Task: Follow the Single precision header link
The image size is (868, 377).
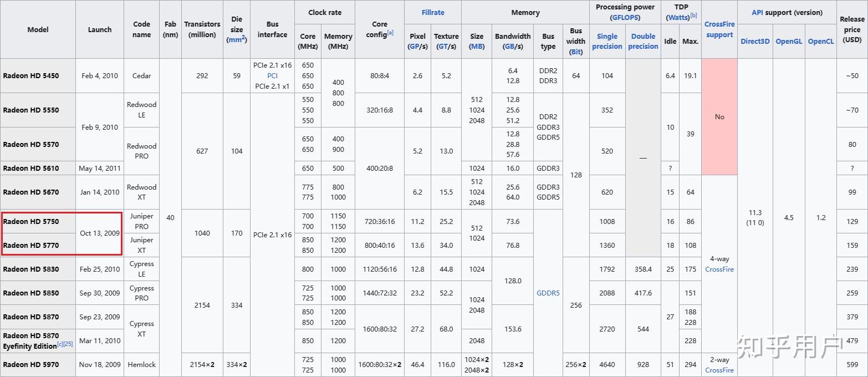Action: (607, 41)
